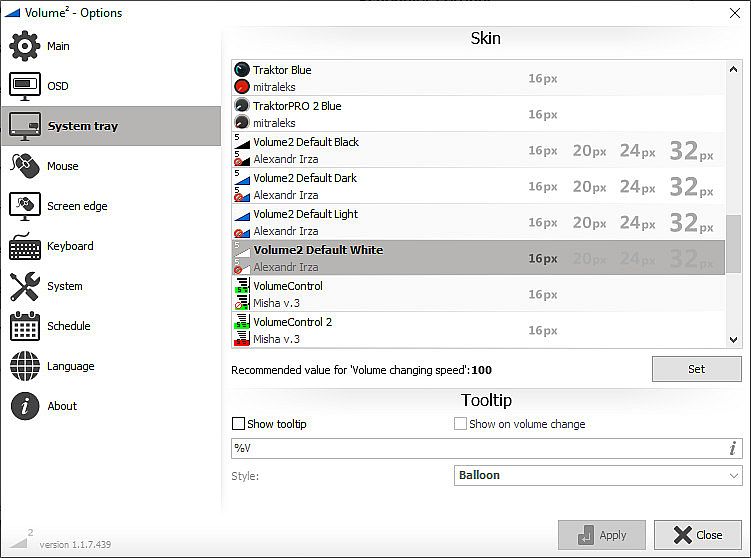Open the About info icon
The height and width of the screenshot is (558, 751).
(24, 406)
